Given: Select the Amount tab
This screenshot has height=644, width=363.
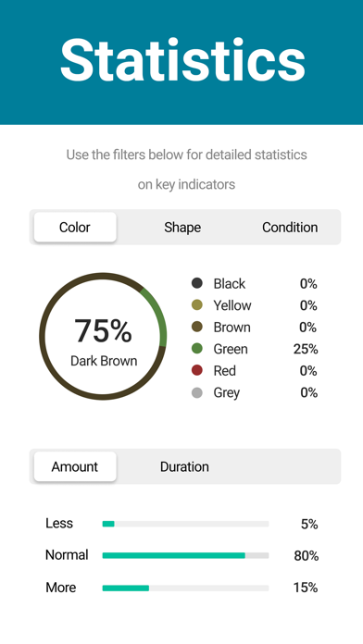Looking at the screenshot, I should (x=75, y=466).
